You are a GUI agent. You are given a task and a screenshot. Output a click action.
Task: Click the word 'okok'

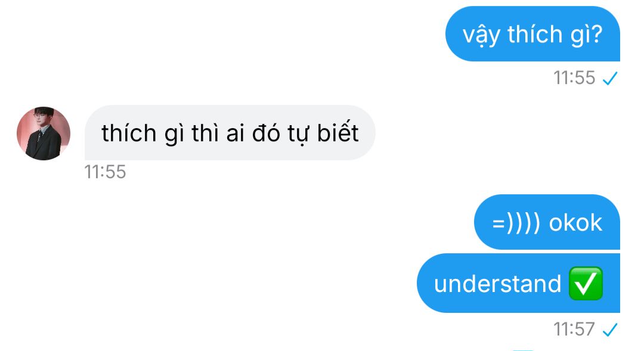pos(575,223)
